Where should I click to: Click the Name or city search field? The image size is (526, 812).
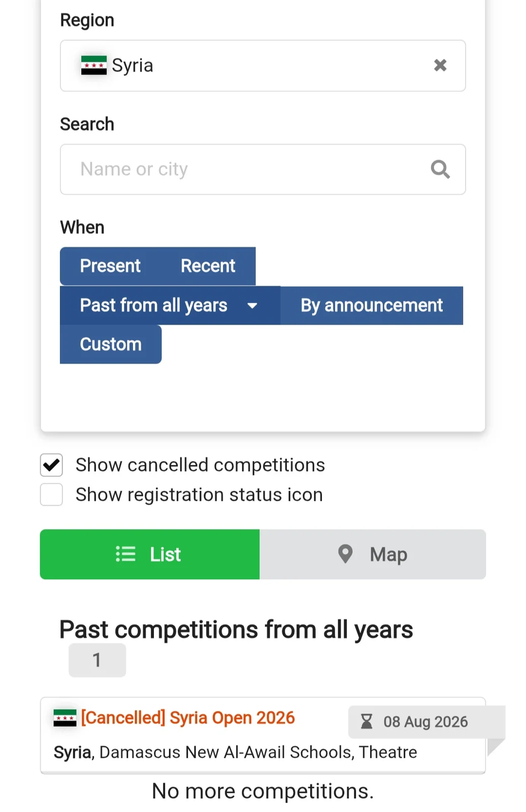click(x=263, y=170)
